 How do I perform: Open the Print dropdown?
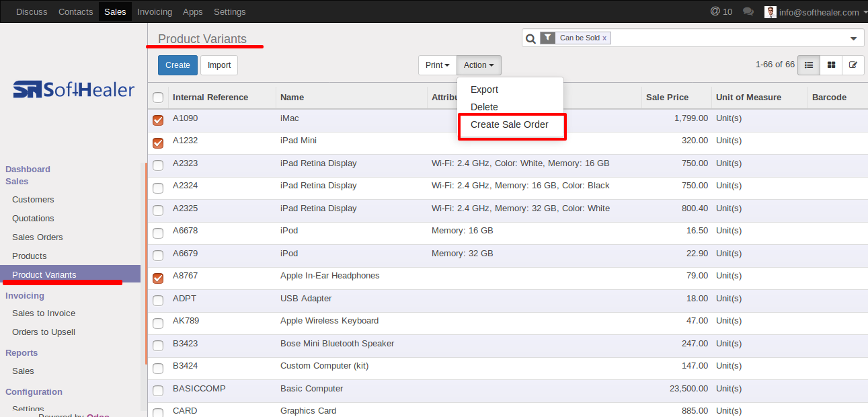click(438, 65)
